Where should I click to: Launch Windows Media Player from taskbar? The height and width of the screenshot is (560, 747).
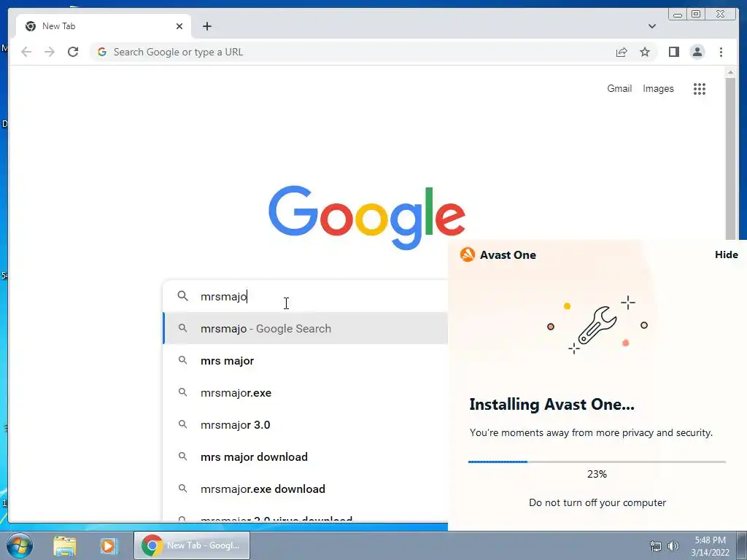click(109, 545)
